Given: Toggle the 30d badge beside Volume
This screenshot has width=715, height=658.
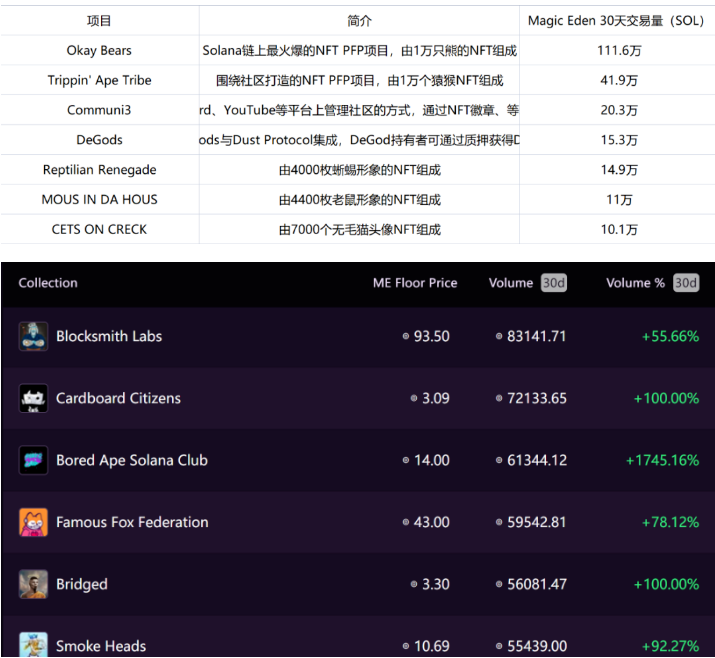Looking at the screenshot, I should [554, 283].
